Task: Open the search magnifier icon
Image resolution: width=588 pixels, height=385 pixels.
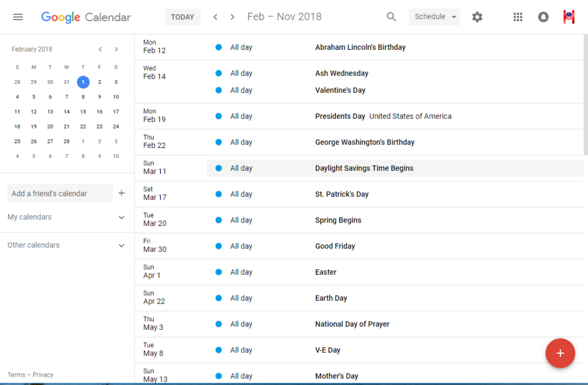Action: 391,17
